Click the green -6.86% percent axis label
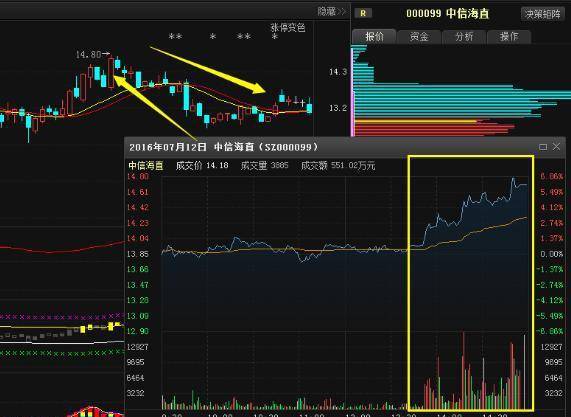Viewport: 571px width, 417px height. coord(551,331)
